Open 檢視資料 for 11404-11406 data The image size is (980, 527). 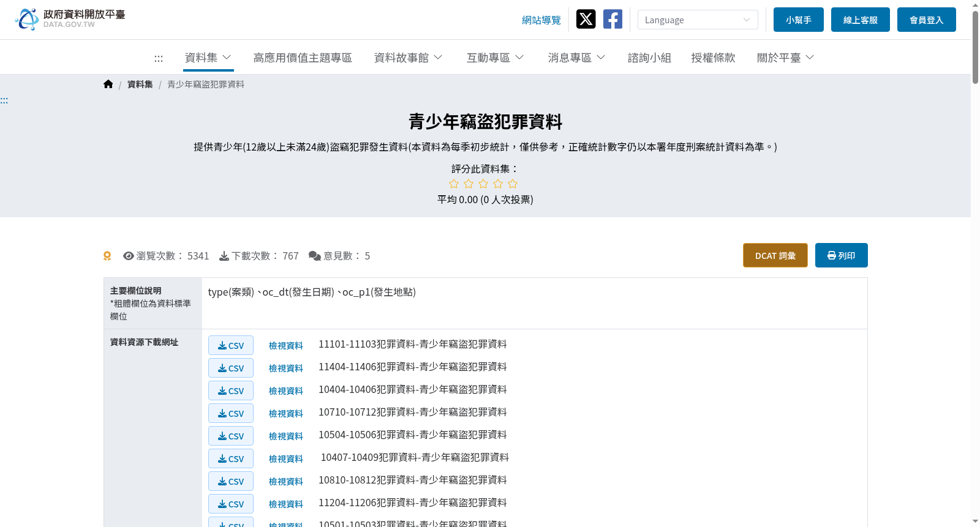[x=286, y=368]
